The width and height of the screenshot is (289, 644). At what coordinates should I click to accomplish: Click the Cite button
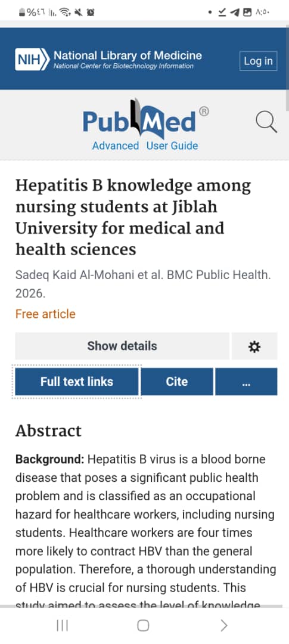point(177,382)
